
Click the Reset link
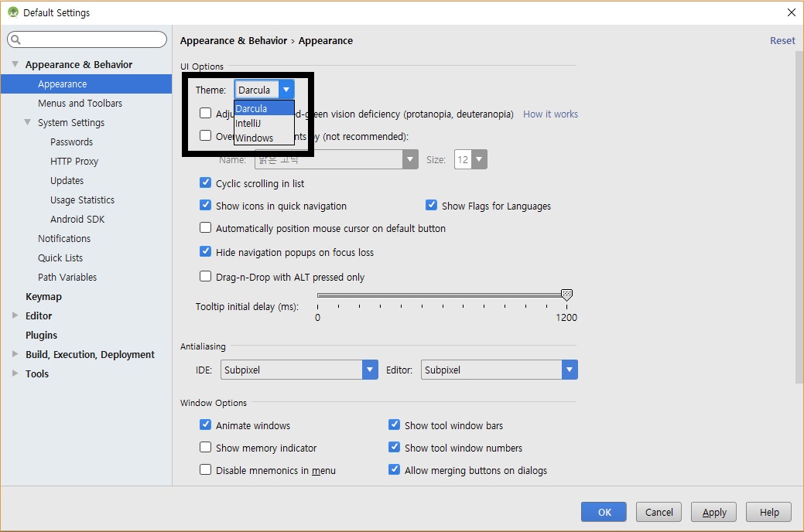coord(782,40)
